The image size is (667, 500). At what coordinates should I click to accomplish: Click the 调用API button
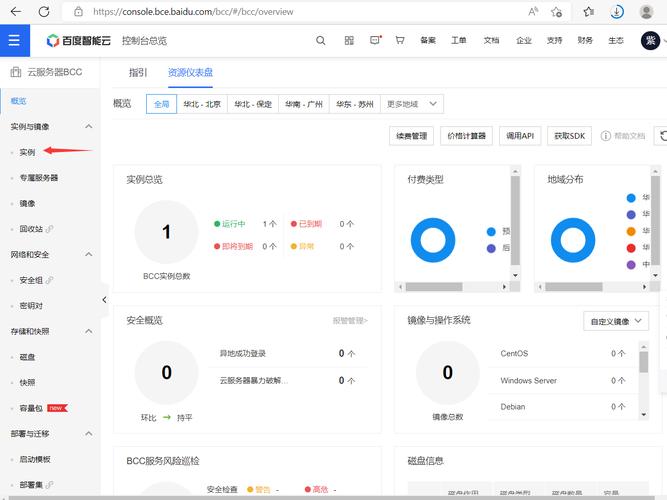520,136
